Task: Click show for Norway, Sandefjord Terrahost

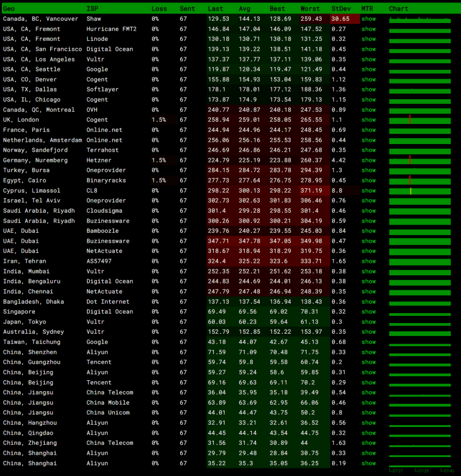Action: pos(368,150)
